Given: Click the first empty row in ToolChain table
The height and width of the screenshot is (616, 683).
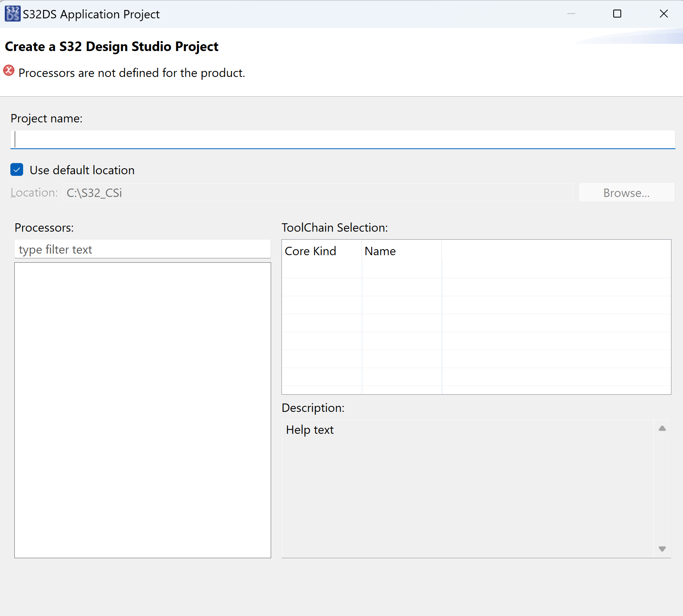Looking at the screenshot, I should click(x=476, y=269).
